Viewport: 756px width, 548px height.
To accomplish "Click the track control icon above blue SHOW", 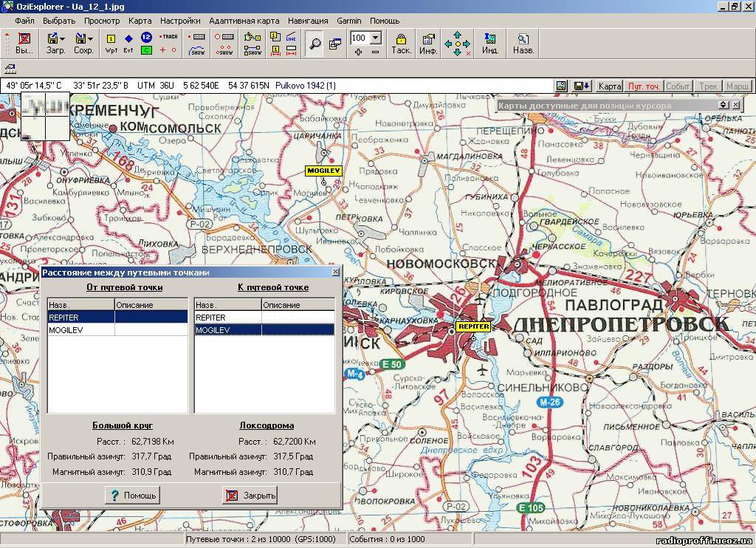I will [x=196, y=37].
